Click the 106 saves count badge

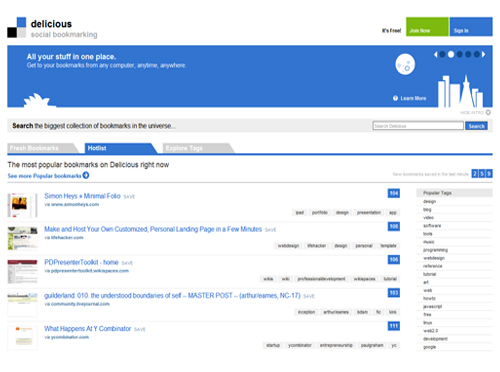[x=394, y=259]
